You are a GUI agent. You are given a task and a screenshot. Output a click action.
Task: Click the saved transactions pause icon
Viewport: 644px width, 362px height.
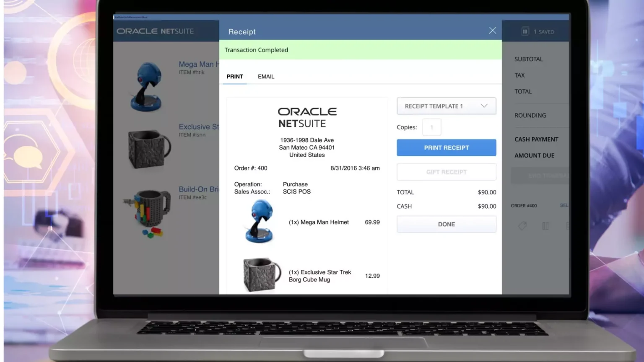click(525, 31)
